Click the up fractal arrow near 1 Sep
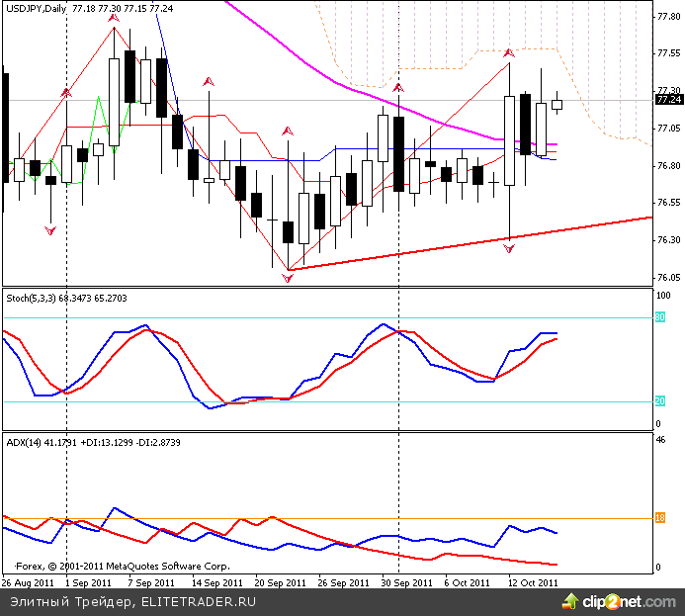 tap(66, 92)
